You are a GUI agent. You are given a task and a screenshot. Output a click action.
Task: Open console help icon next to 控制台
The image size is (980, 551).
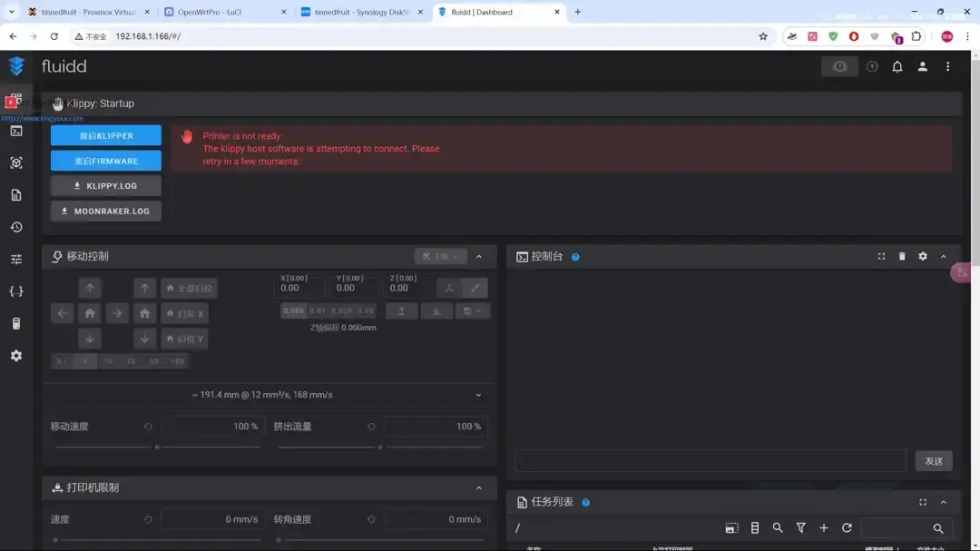(575, 257)
